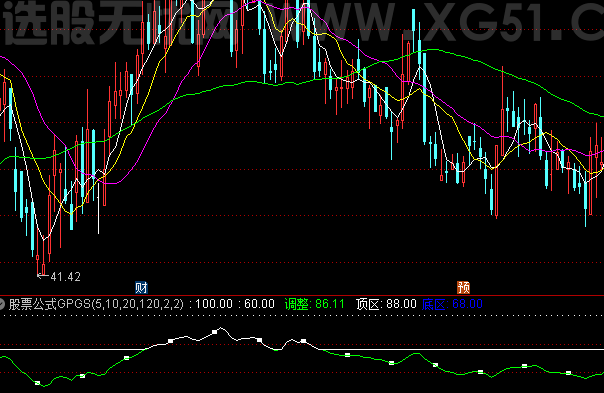Click the 41.42 low price arrow label

coord(59,277)
